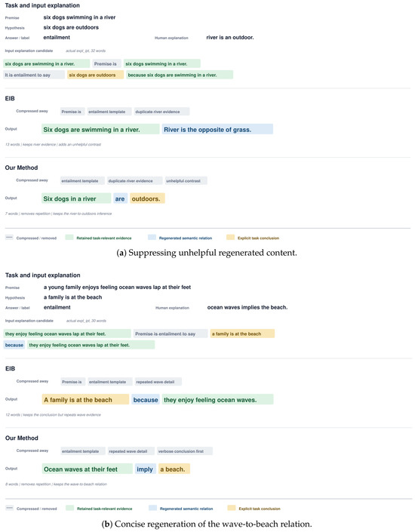
Task: Click the 'unhelpful contrast' compressed tag
Action: point(186,181)
